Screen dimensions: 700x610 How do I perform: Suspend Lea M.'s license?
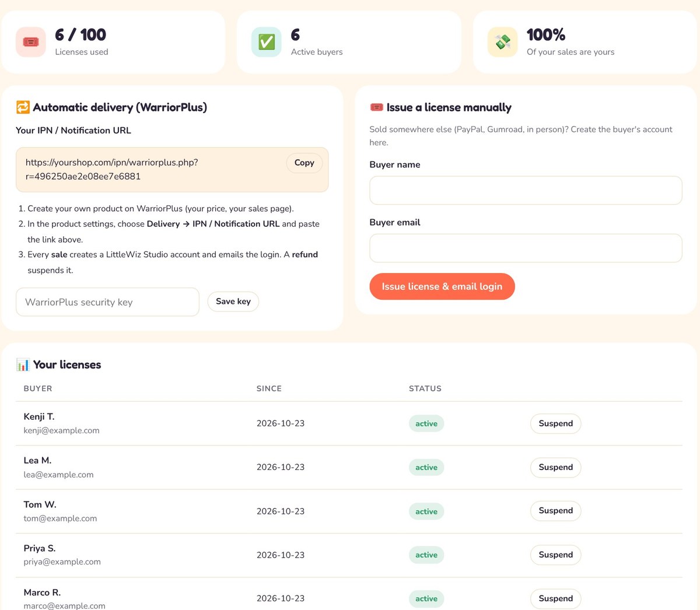556,467
